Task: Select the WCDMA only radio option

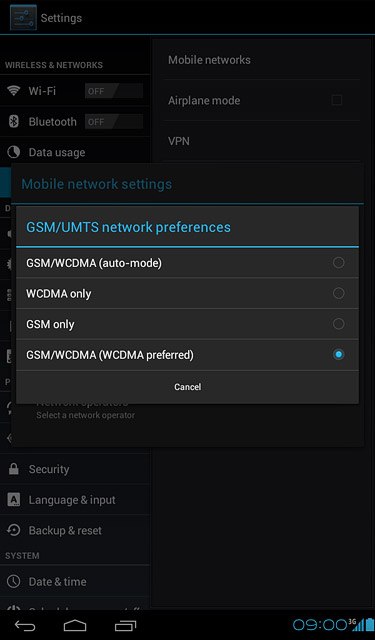Action: pos(187,293)
